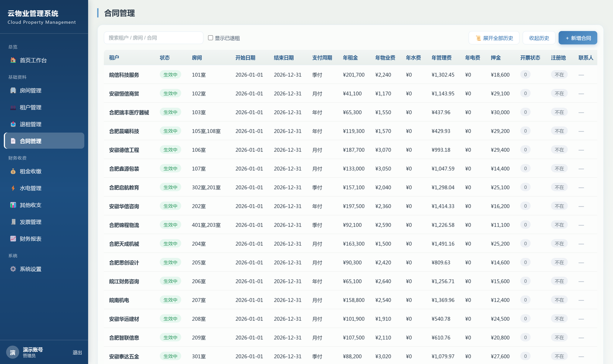The width and height of the screenshot is (613, 364).
Task: Click the 房间管理 building icon
Action: (x=13, y=90)
